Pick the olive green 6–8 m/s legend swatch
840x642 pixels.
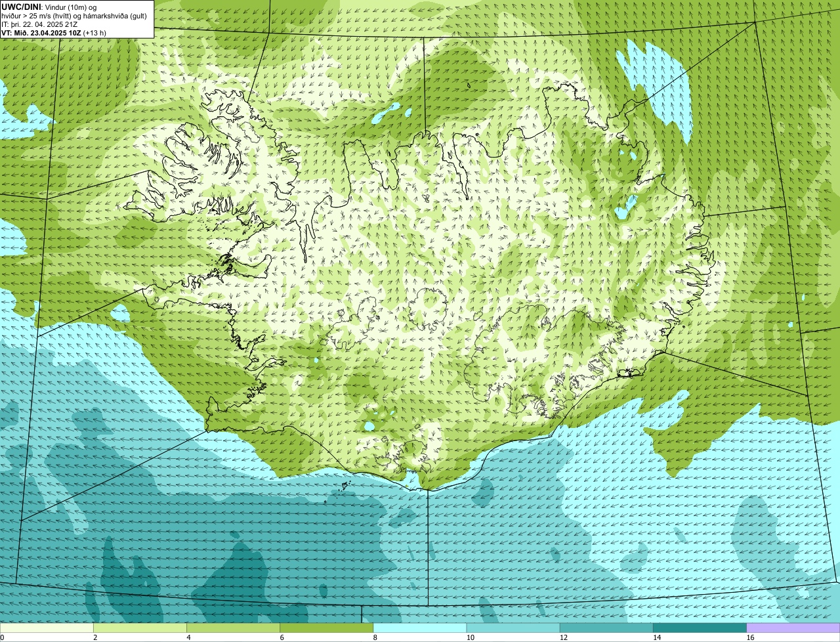pyautogui.click(x=326, y=628)
